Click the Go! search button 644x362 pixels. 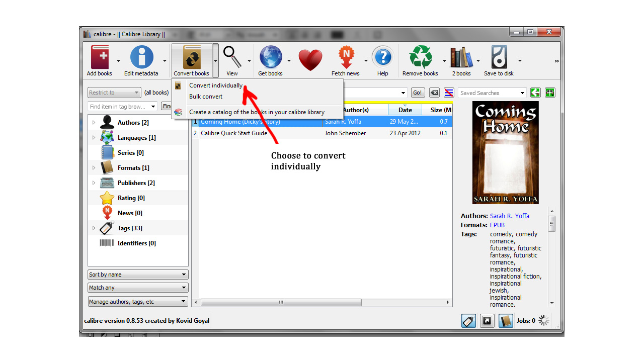pos(418,93)
